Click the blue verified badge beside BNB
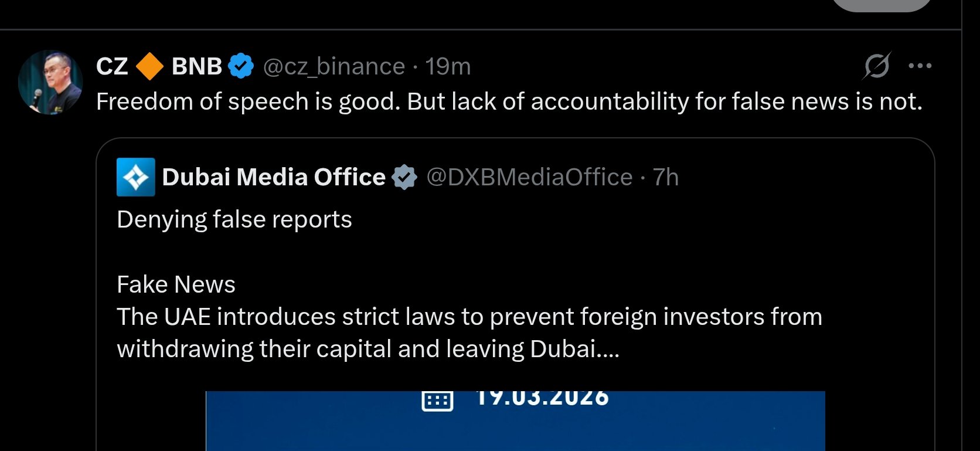This screenshot has width=980, height=451. pos(240,66)
